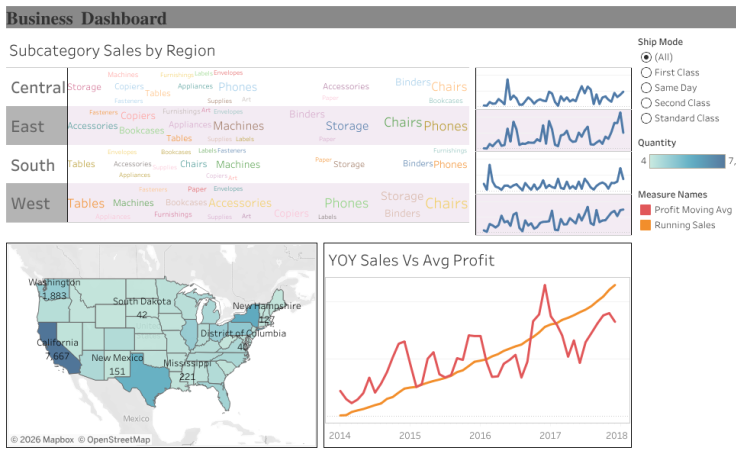Viewport: 736px width, 454px height.
Task: Select the (All) ship mode radio button
Action: pos(645,57)
